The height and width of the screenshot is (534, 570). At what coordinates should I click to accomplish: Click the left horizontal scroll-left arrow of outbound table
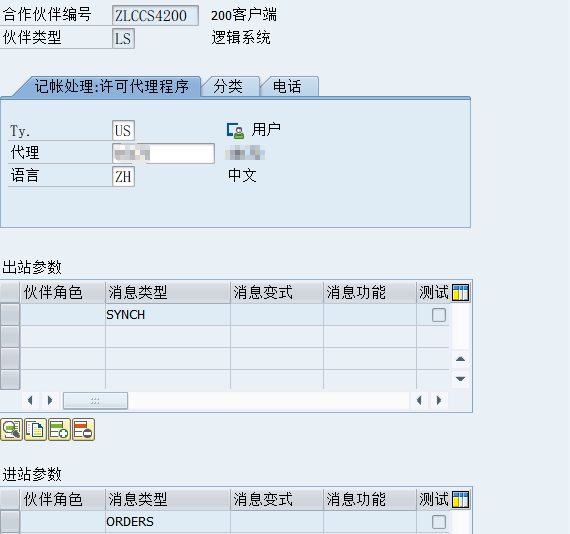(30, 401)
